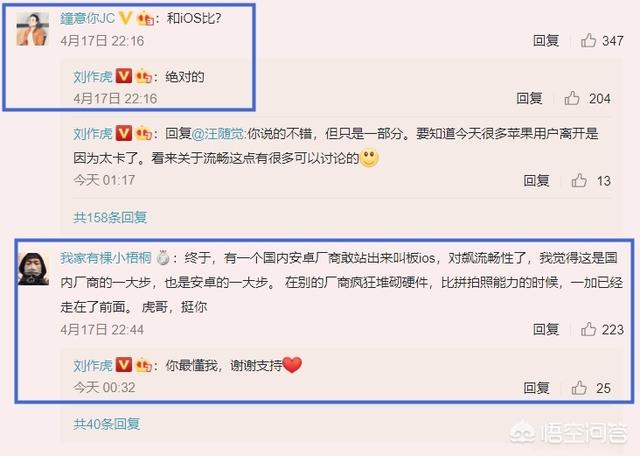This screenshot has height=456, width=640.
Task: Open the @汪随觉 mention link
Action: tap(218, 134)
